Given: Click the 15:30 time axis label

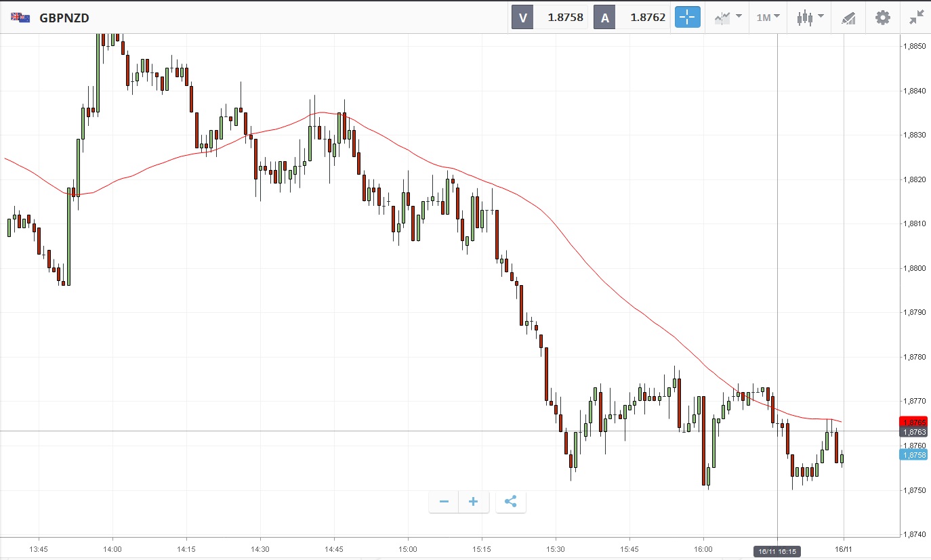Looking at the screenshot, I should pos(556,549).
